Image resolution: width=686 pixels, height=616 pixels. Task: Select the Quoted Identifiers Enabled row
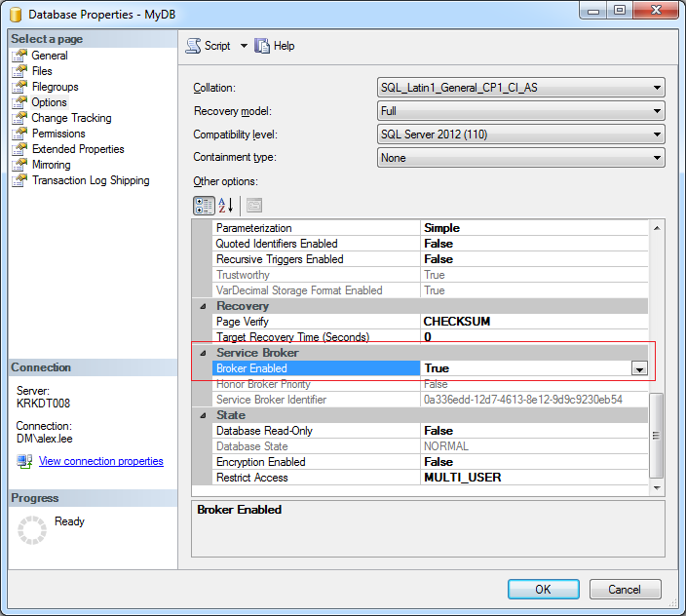(431, 244)
